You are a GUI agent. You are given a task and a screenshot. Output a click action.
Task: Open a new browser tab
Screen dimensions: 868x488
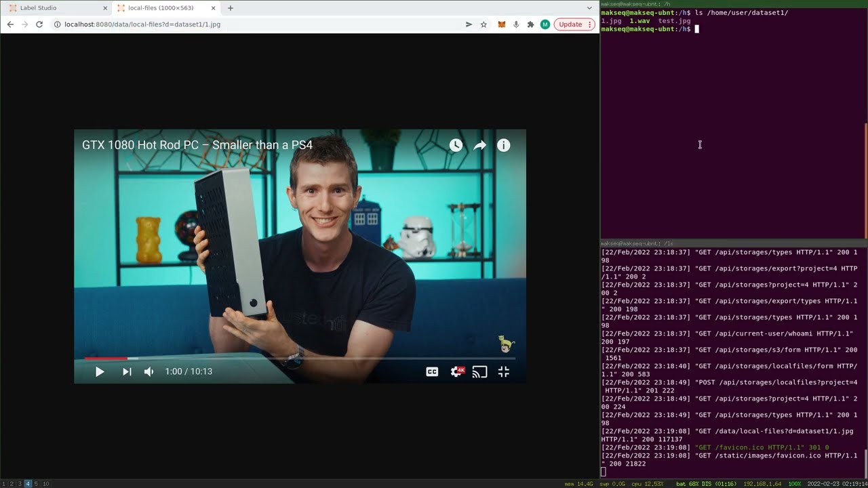tap(231, 8)
